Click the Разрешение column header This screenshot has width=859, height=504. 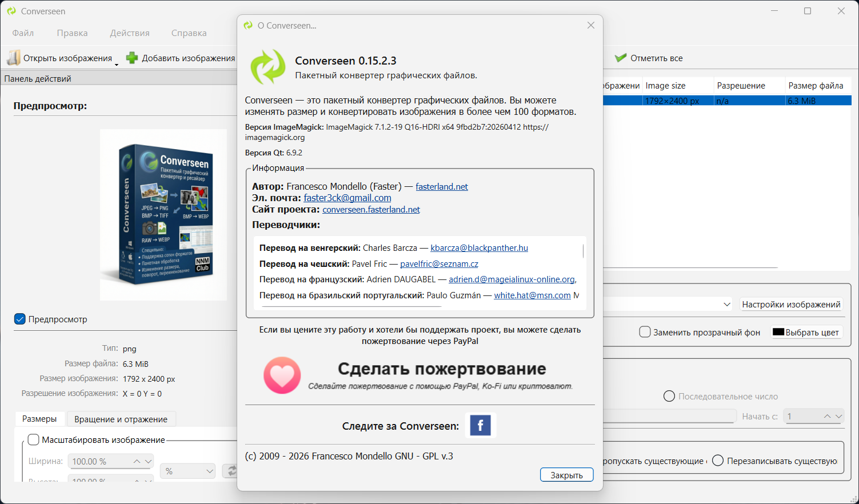(x=749, y=86)
